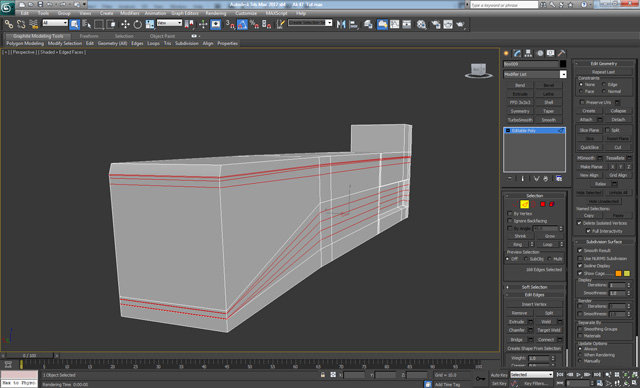Image resolution: width=640 pixels, height=388 pixels.
Task: Click the ViewCube in the viewport
Action: click(478, 70)
